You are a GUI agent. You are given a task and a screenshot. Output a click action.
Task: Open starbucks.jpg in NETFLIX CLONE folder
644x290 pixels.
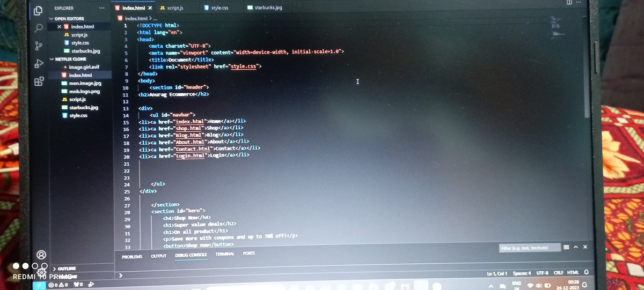pos(83,107)
